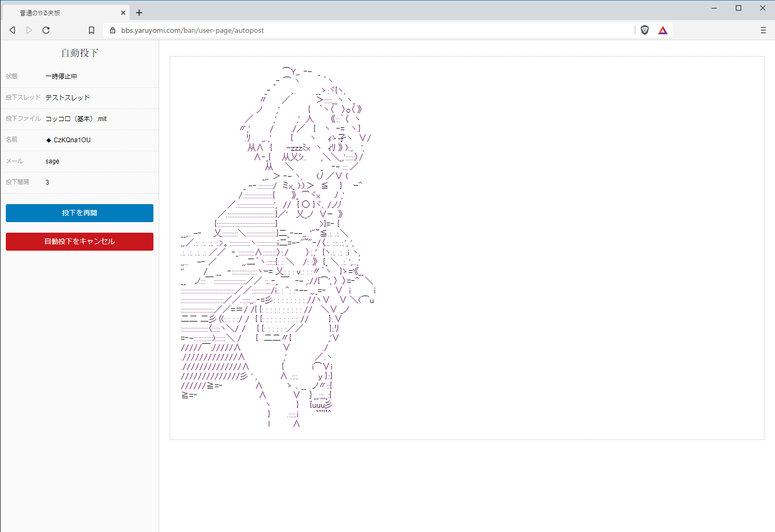
Task: Click the コッコロ（基本）.mlt file name
Action: (76, 118)
